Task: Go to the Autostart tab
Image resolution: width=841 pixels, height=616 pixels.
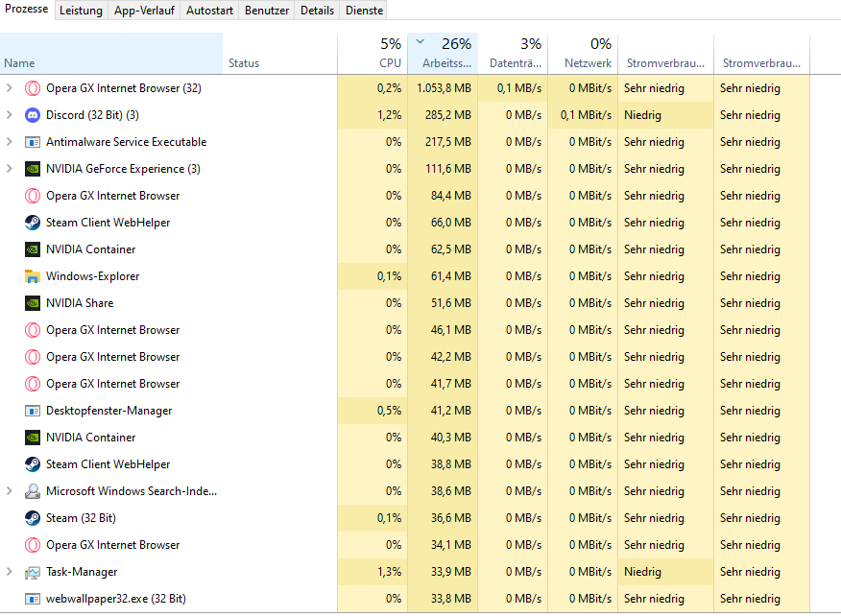Action: click(x=209, y=11)
